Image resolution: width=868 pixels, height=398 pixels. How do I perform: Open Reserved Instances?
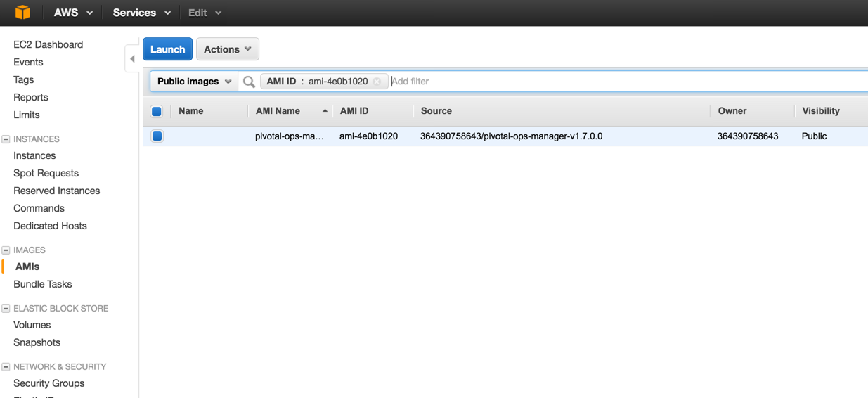coord(57,191)
